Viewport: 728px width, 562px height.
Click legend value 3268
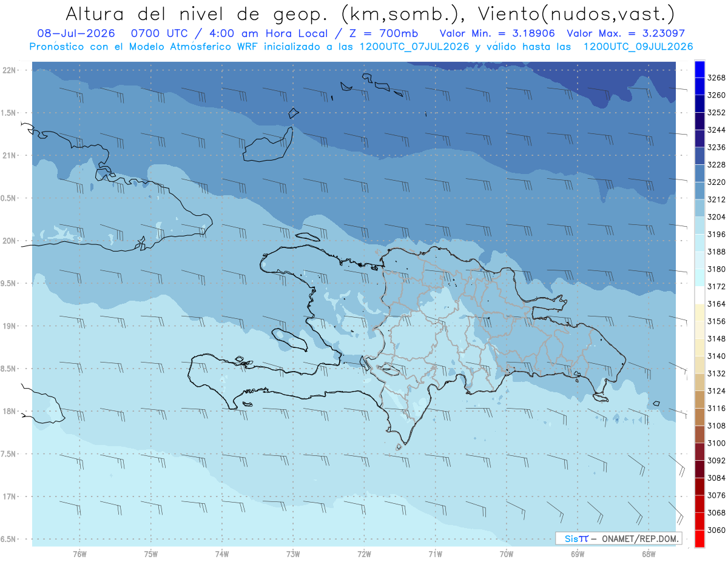[716, 78]
